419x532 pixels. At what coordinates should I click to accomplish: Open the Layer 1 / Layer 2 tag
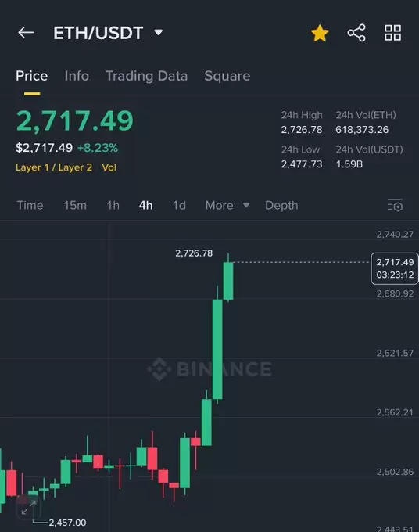tap(54, 167)
